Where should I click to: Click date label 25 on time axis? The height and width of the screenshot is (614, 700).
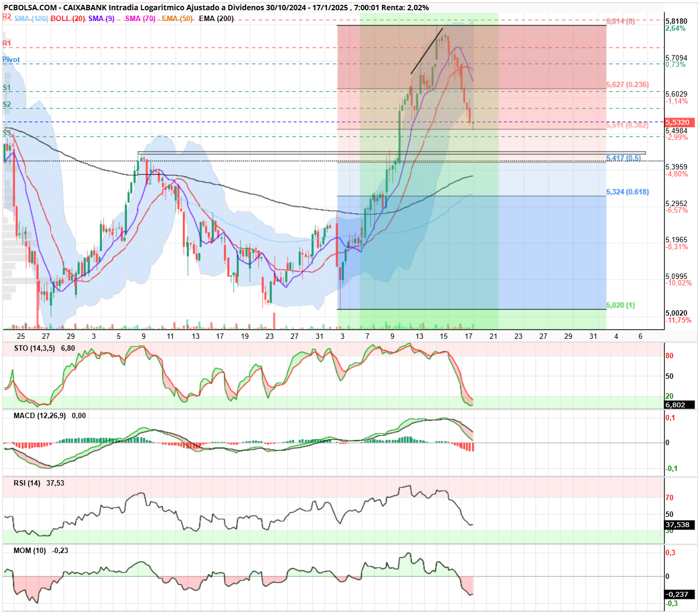(21, 336)
